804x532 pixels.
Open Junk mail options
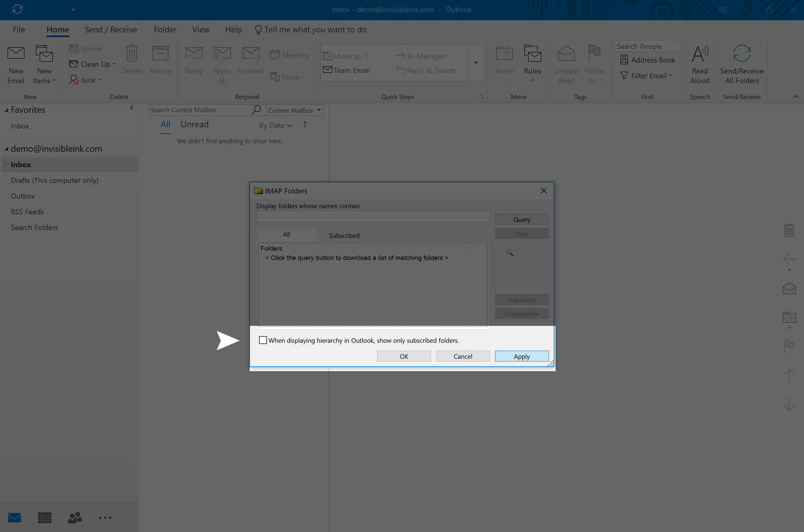[85, 80]
